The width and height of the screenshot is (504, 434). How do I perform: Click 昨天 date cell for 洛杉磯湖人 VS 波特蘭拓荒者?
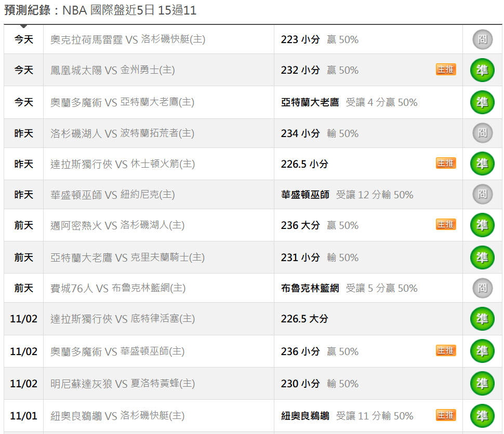pyautogui.click(x=23, y=133)
